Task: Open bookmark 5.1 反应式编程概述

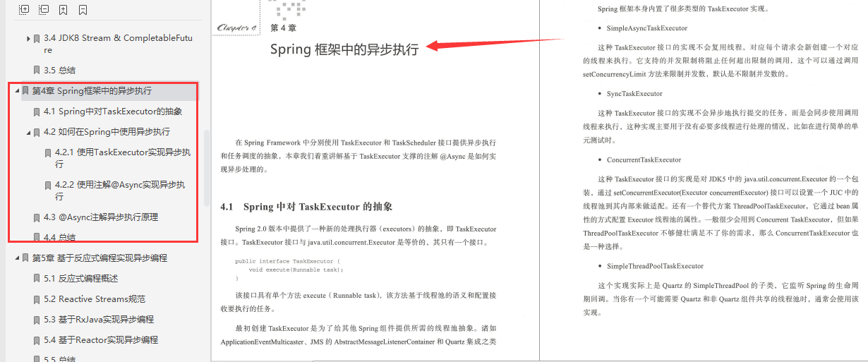Action: tap(80, 279)
